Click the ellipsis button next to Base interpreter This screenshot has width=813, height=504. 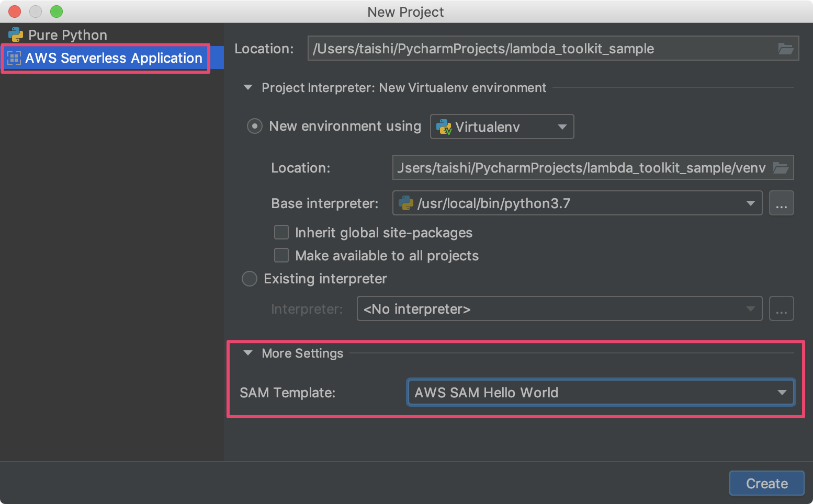click(x=782, y=203)
